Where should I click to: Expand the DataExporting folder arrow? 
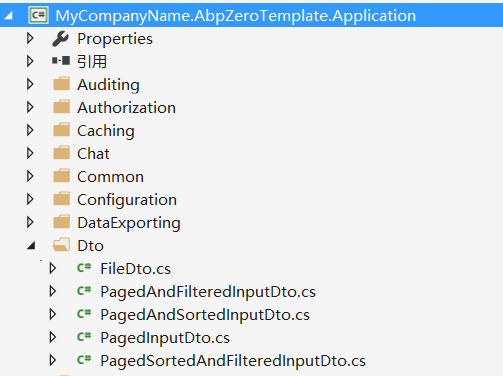[30, 222]
